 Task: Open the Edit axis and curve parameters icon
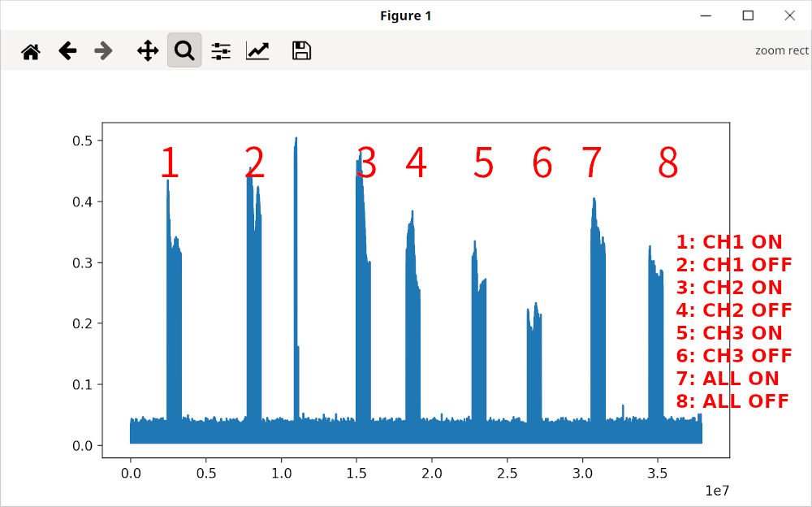point(257,50)
